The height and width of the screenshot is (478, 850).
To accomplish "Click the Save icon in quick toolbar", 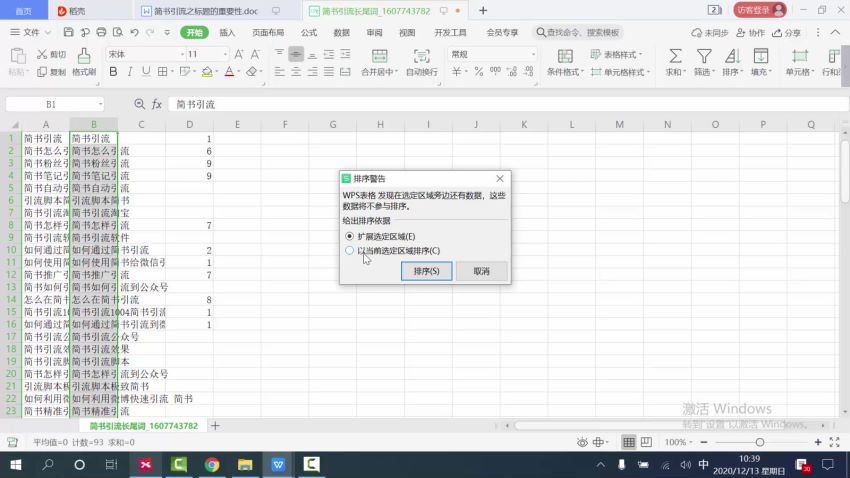I will point(68,33).
